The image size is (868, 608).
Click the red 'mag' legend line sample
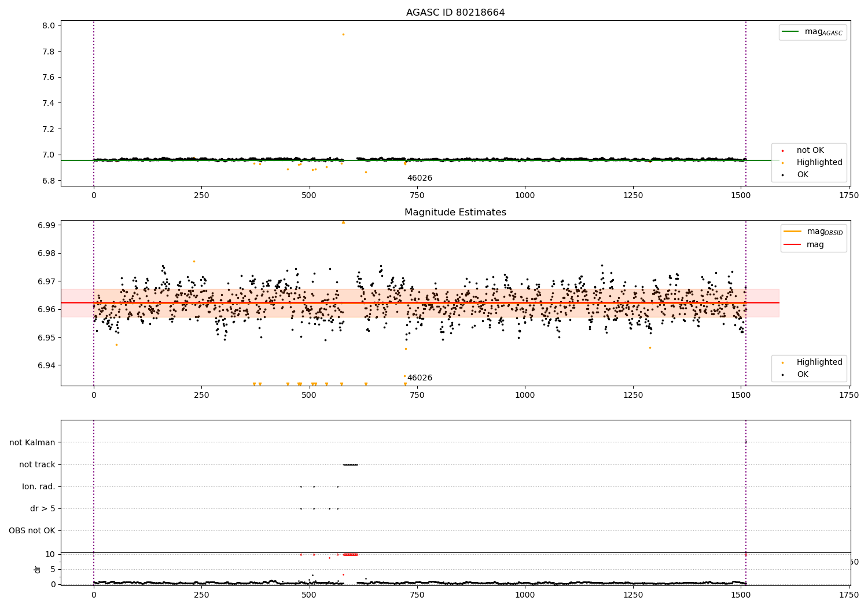[x=793, y=244]
